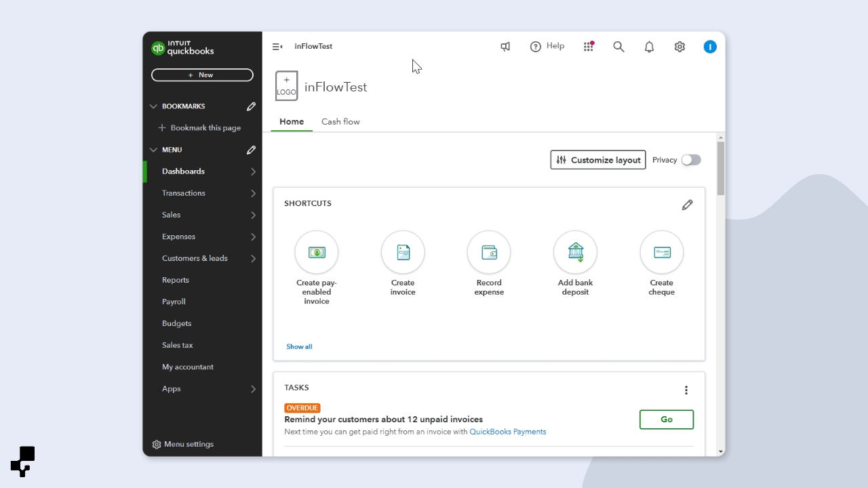Click the notifications bell icon

[x=649, y=47]
